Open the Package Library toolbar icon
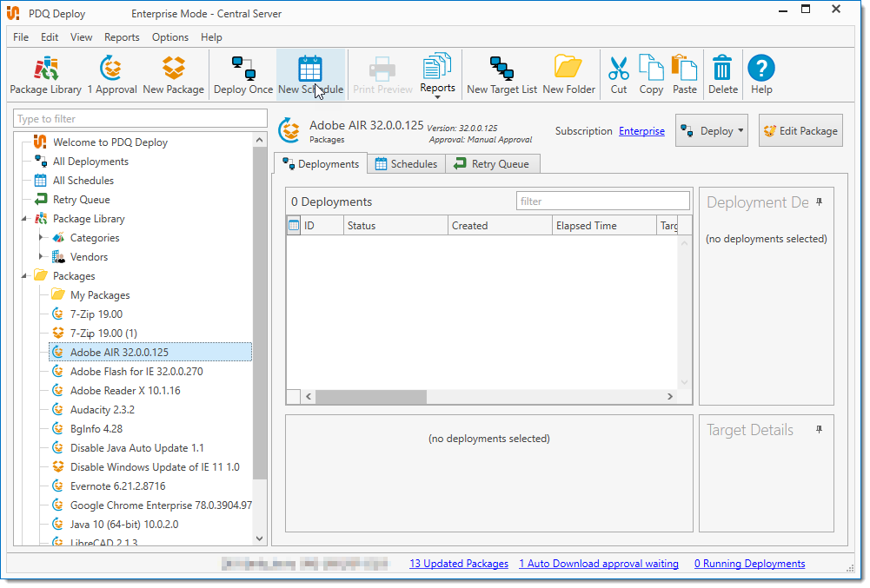 [45, 69]
